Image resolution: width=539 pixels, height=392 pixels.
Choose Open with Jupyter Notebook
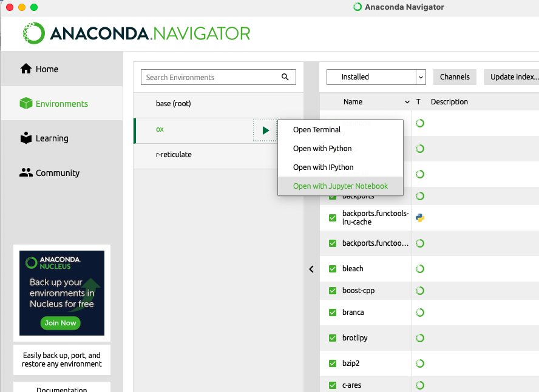[341, 186]
